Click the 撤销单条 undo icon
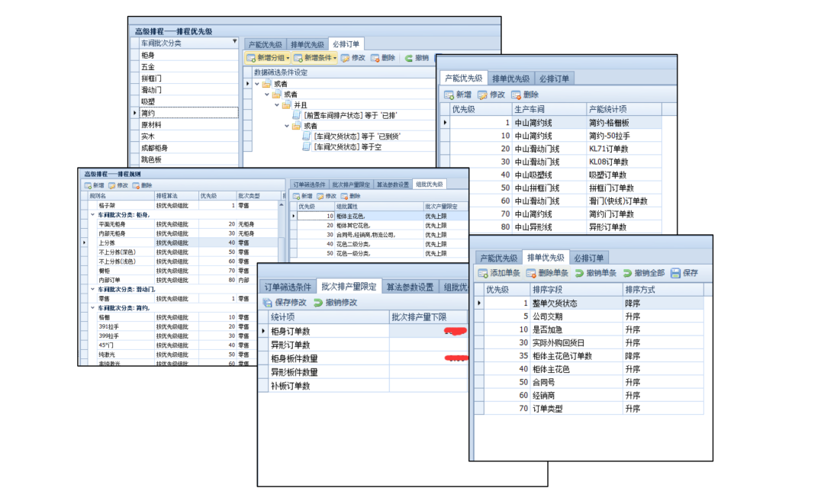Screen dimensions: 824x504 click(x=580, y=273)
